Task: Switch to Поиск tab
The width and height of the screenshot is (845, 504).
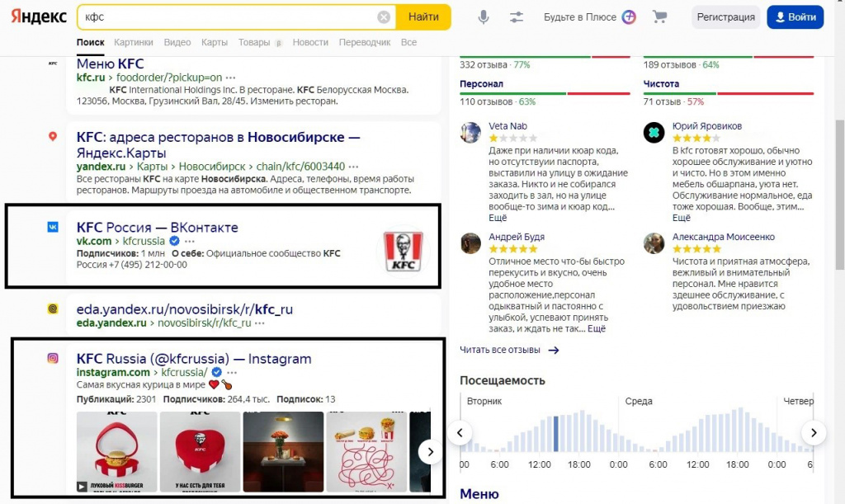Action: pyautogui.click(x=90, y=42)
